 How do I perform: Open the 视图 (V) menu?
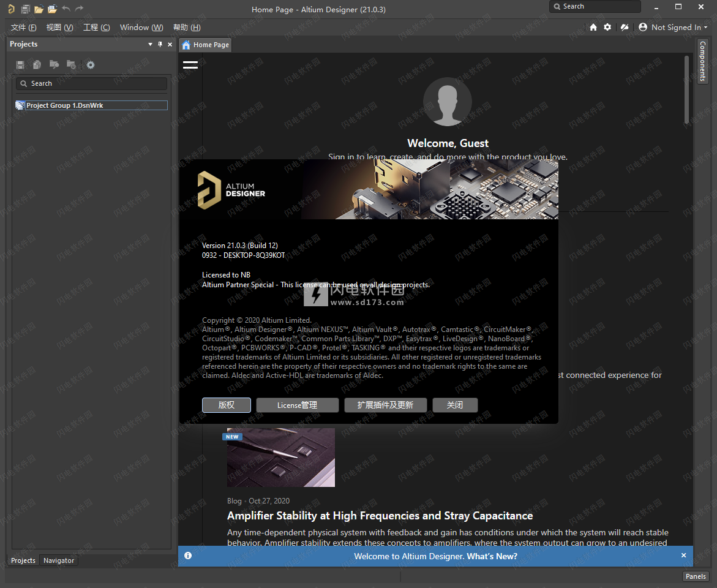pyautogui.click(x=59, y=28)
